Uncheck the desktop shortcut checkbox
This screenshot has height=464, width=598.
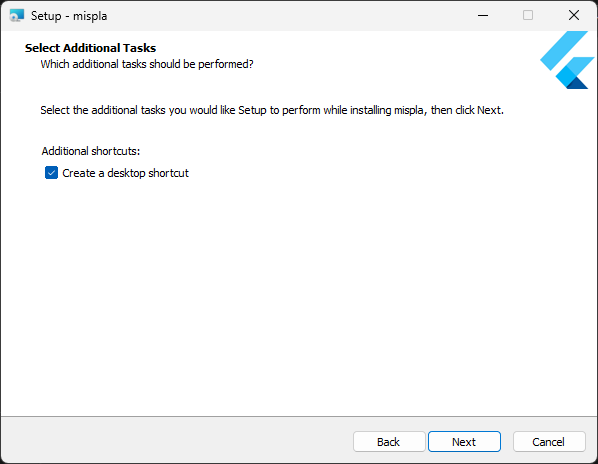(x=51, y=173)
